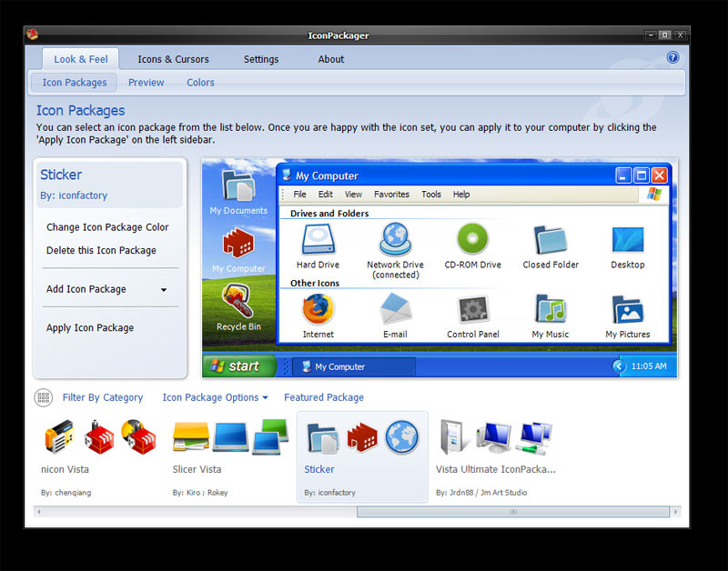728x571 pixels.
Task: Click the Windows flag logo in My Computer
Action: (654, 194)
